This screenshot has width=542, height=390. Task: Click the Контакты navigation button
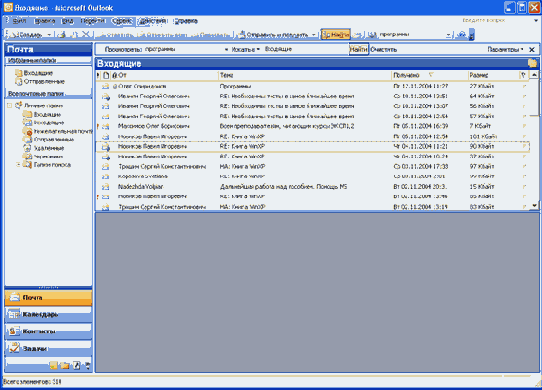coord(48,331)
